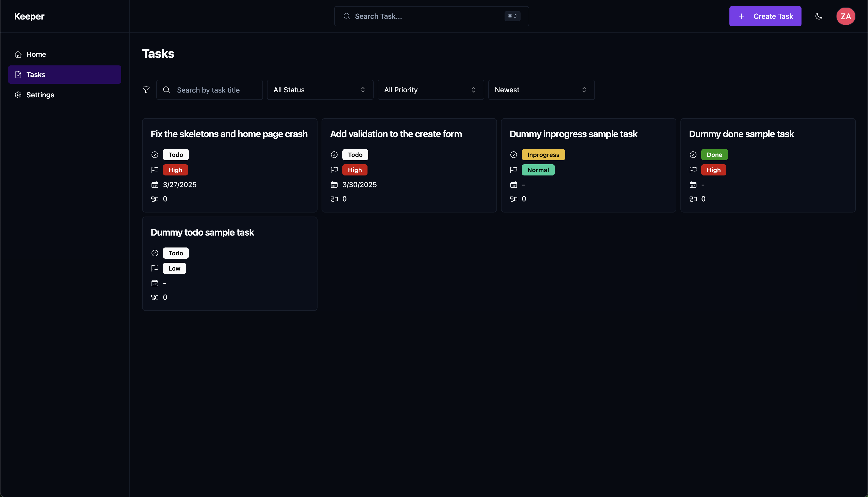Viewport: 868px width, 497px height.
Task: Select Tasks in sidebar
Action: [x=64, y=74]
